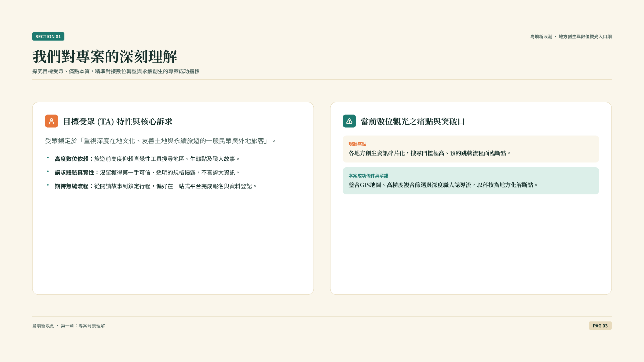
Task: Click the bullet 期待無縫流程
Action: pyautogui.click(x=156, y=186)
